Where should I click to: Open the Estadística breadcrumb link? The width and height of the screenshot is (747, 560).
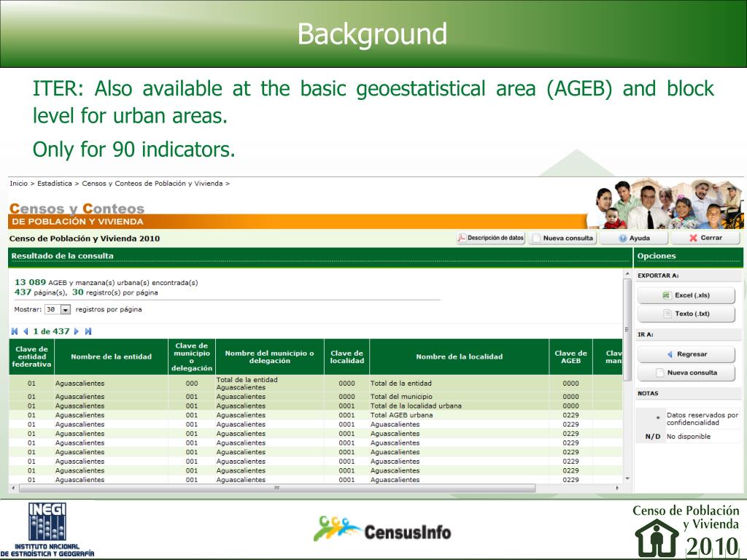click(x=55, y=184)
